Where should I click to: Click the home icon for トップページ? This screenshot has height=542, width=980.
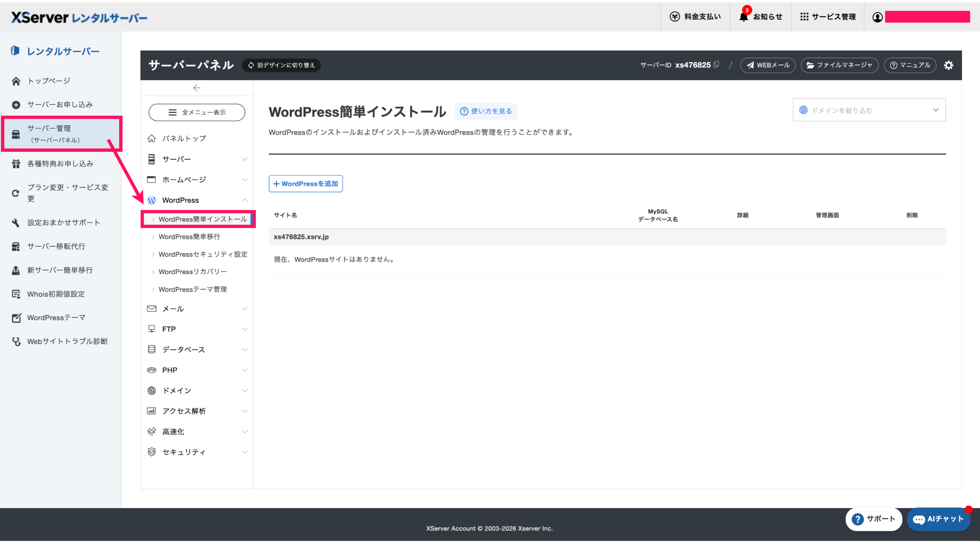[x=16, y=81]
